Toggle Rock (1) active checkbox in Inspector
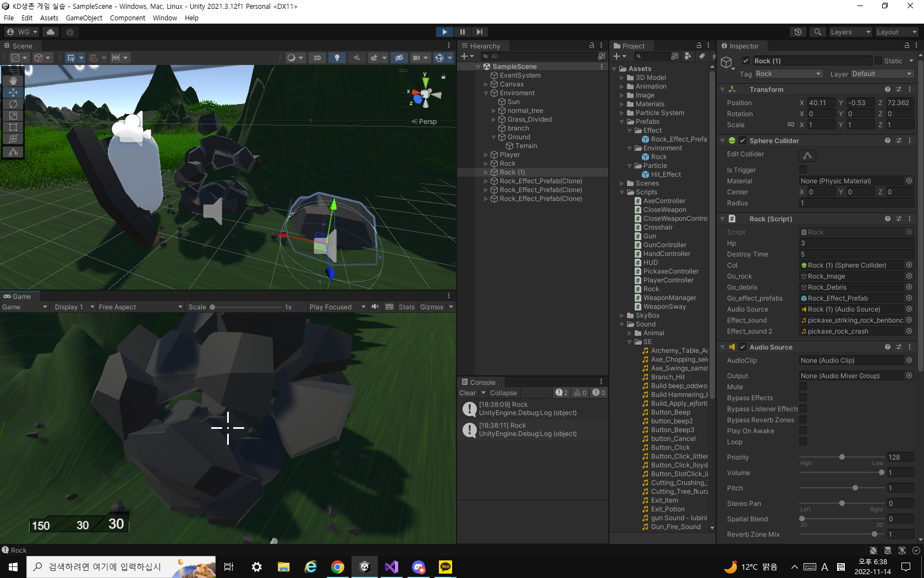 click(746, 61)
